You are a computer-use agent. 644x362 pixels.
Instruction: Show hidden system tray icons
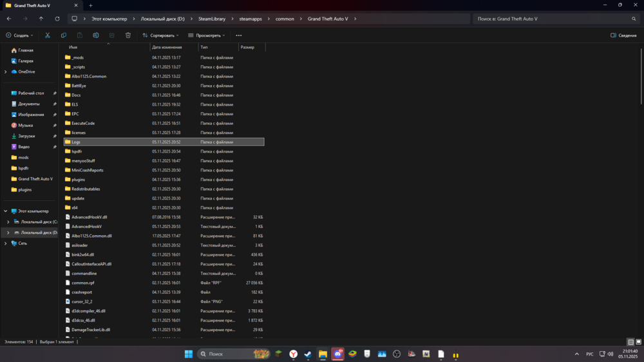click(x=576, y=354)
